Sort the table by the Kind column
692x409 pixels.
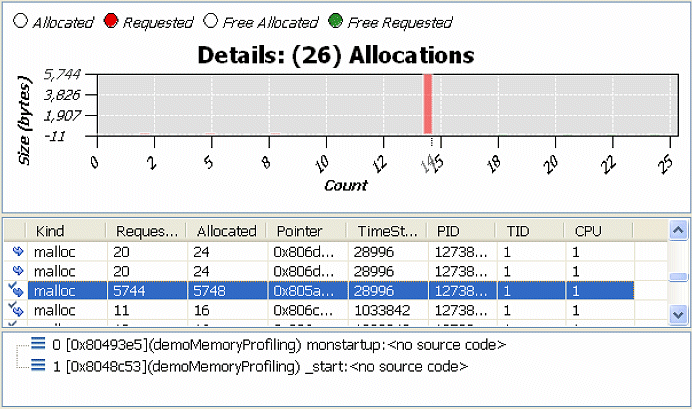click(x=65, y=231)
